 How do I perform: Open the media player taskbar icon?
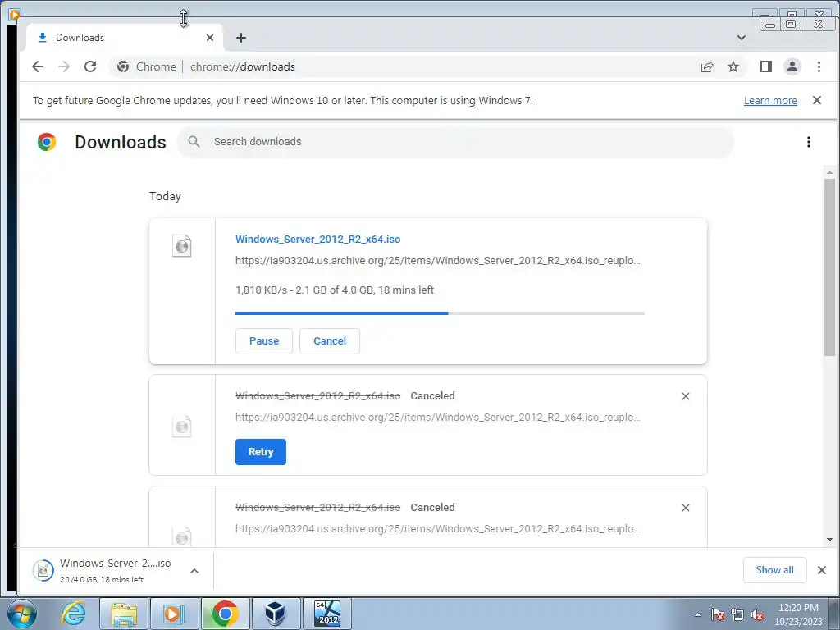[174, 614]
